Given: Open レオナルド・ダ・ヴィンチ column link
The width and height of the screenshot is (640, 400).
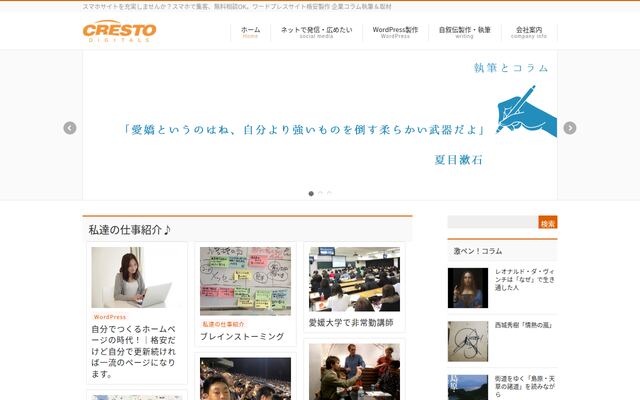Looking at the screenshot, I should click(524, 280).
